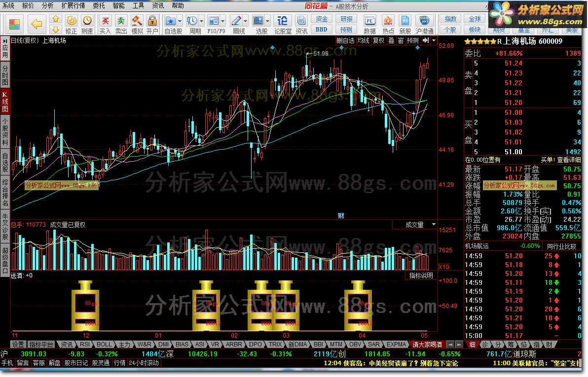Toggle the 焰 view in right panel
This screenshot has width=588, height=377.
tap(523, 344)
